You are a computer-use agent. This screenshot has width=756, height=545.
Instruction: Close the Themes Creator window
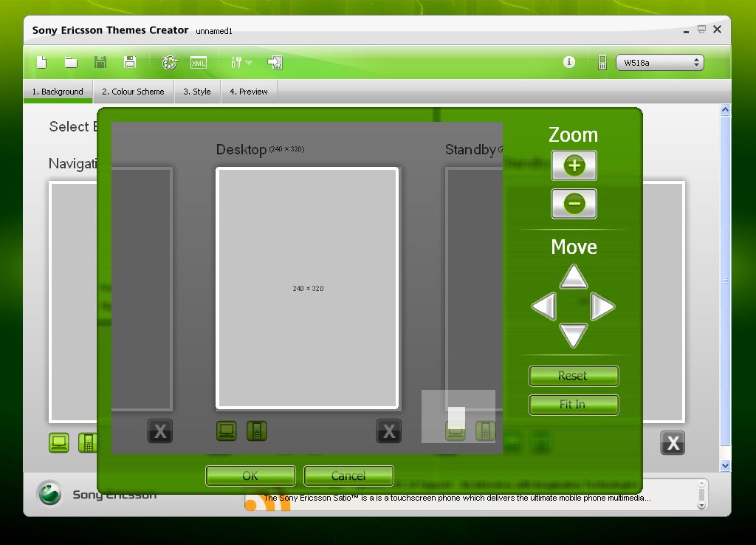coord(718,30)
